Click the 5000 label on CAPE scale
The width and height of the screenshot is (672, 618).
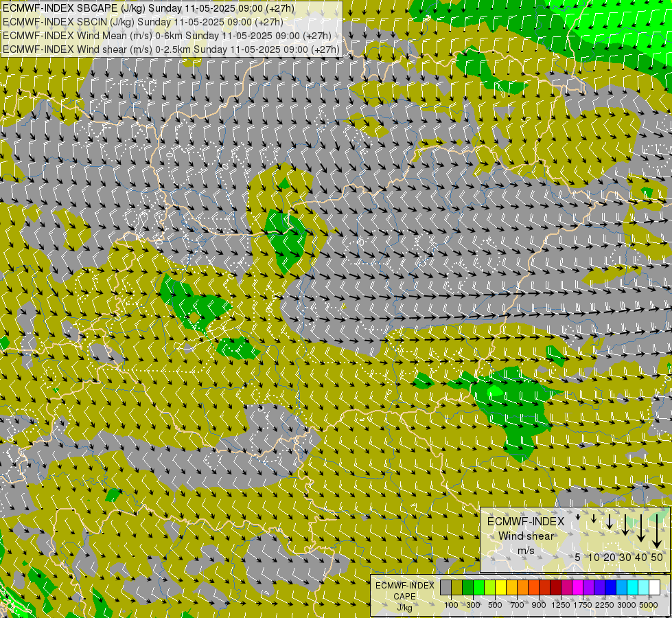pyautogui.click(x=649, y=605)
